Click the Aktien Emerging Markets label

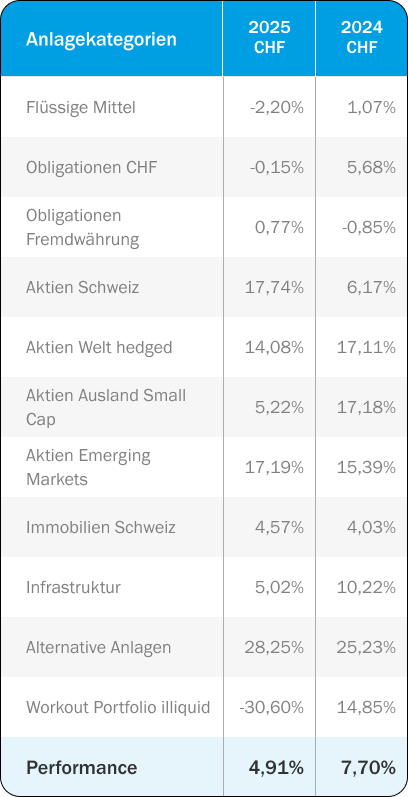point(88,467)
